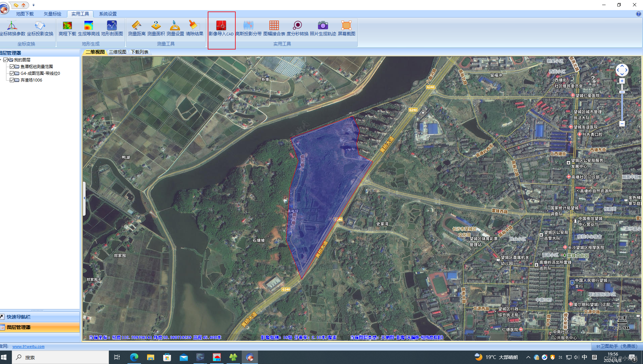The image size is (643, 364).
Task: Click the map zoom level slider track
Action: 622,102
